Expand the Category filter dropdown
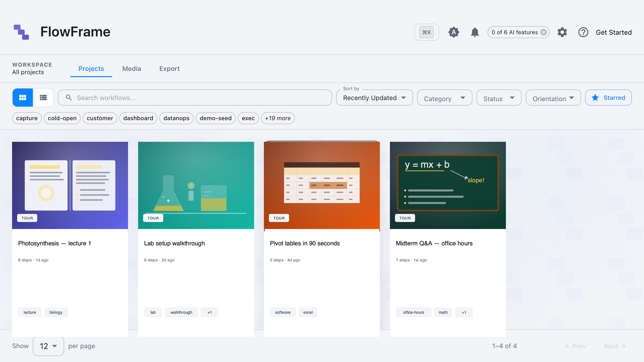Image resolution: width=644 pixels, height=362 pixels. click(445, 98)
